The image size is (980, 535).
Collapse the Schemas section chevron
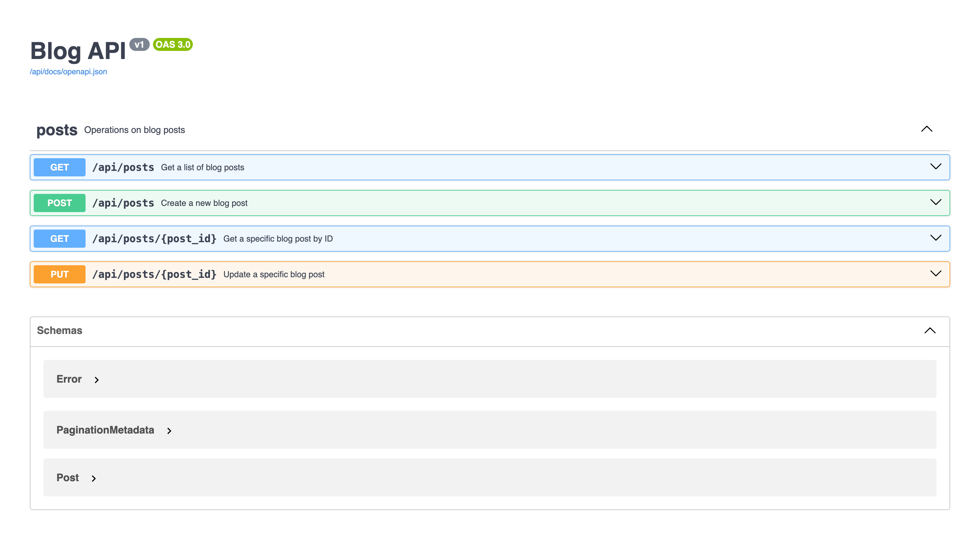(930, 330)
